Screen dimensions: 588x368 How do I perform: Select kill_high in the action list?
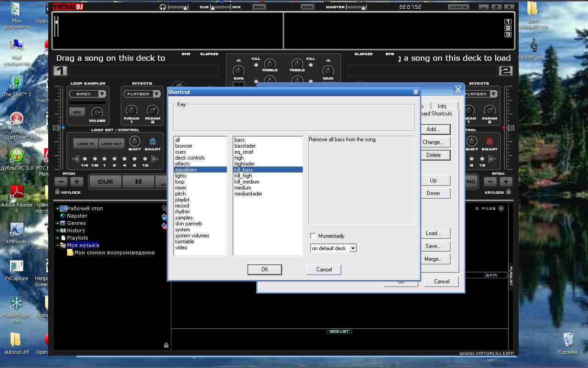pyautogui.click(x=243, y=176)
